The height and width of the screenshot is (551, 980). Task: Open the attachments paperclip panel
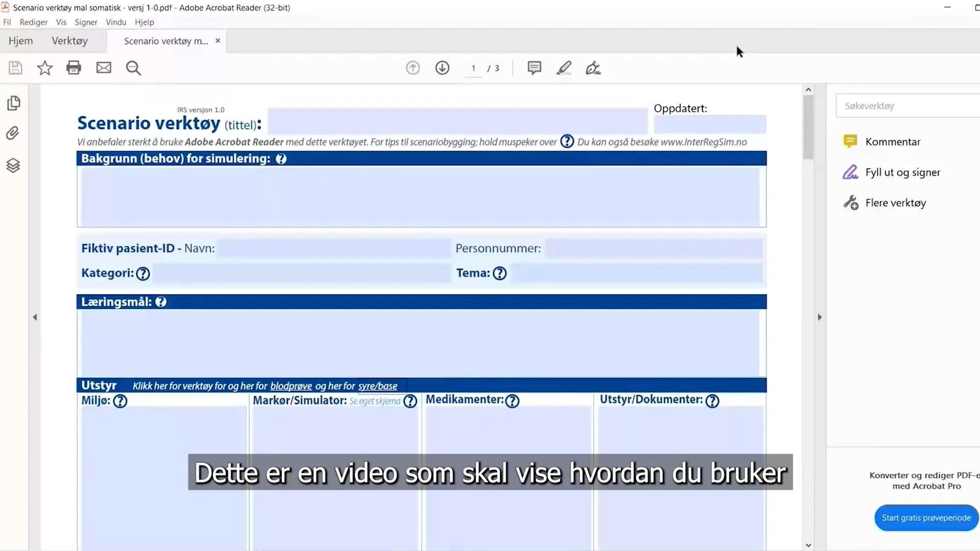[13, 133]
